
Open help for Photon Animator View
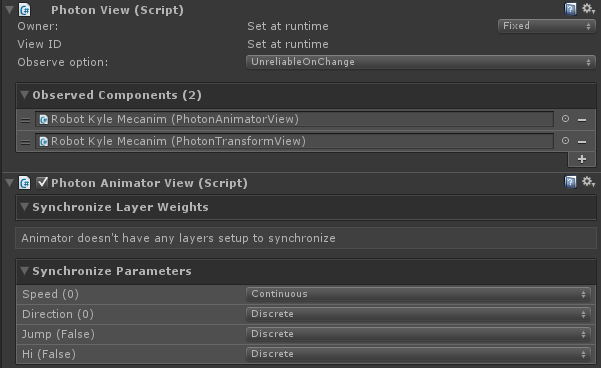(570, 182)
